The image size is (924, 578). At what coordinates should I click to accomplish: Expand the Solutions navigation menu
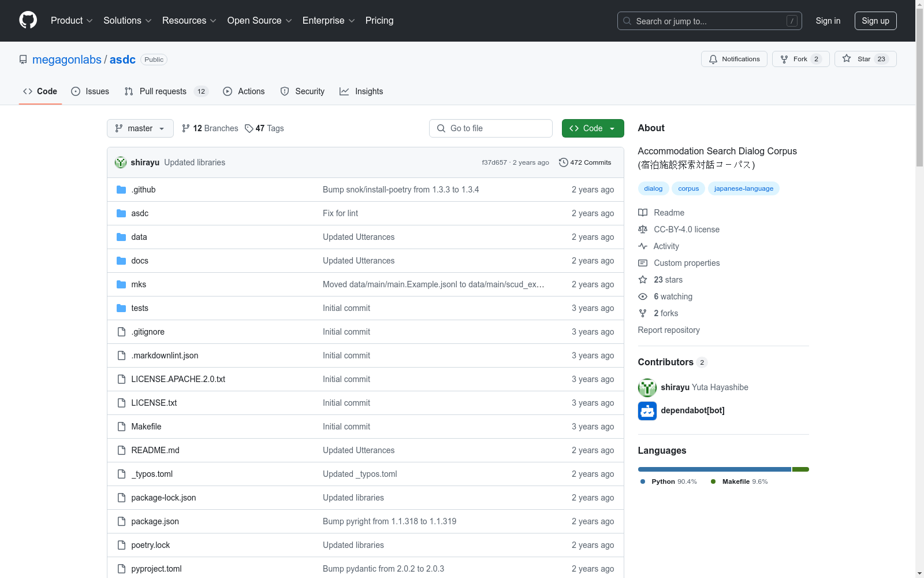(x=128, y=21)
